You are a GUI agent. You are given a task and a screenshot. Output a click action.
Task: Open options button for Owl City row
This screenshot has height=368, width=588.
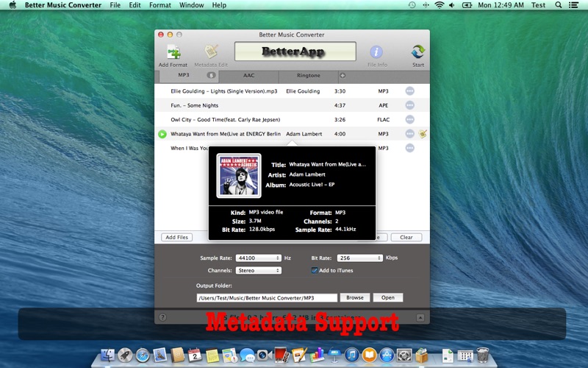(410, 119)
